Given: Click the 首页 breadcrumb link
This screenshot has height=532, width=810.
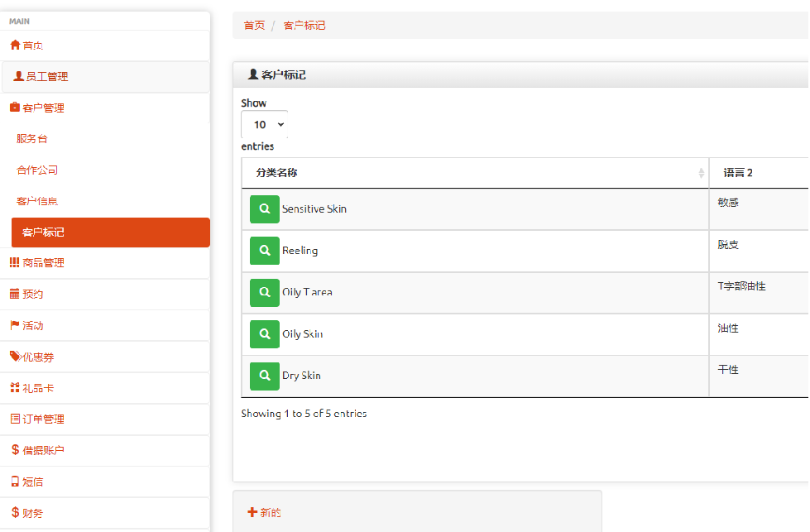Looking at the screenshot, I should tap(254, 26).
